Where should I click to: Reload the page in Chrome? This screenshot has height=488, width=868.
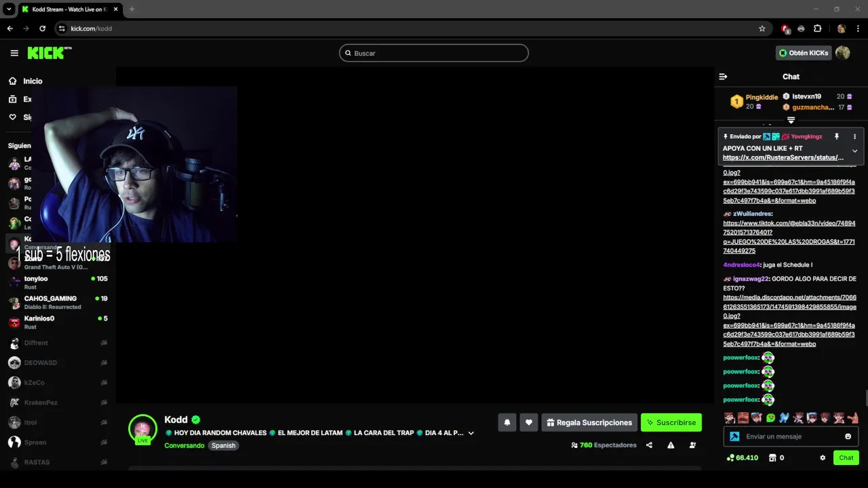tap(42, 28)
